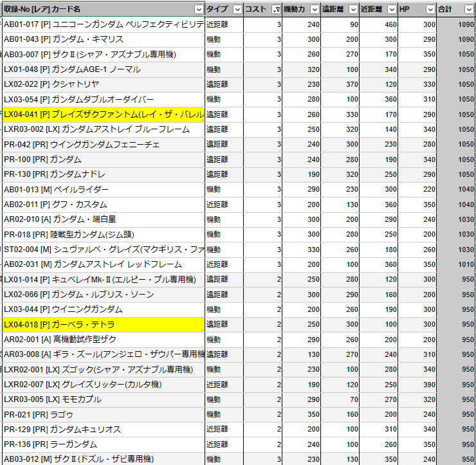
Task: Click 機動力 value 130 in ギラ・ズール row
Action: pyautogui.click(x=302, y=354)
